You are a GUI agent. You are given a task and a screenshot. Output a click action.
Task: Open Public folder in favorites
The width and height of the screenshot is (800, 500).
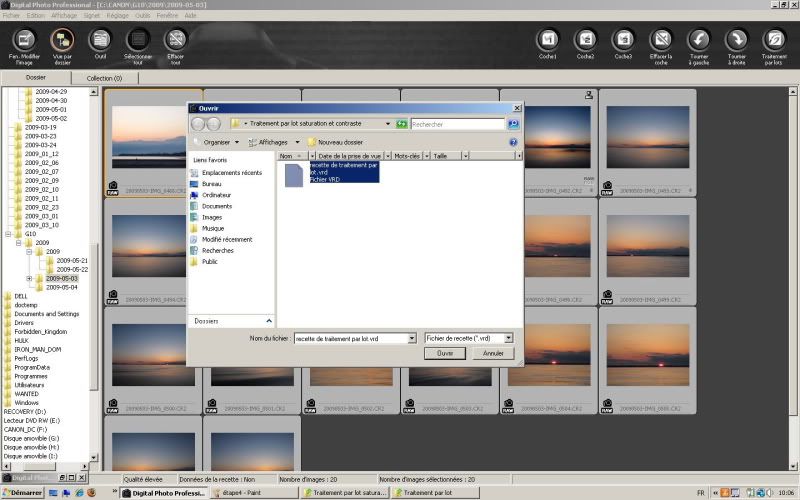pos(210,262)
